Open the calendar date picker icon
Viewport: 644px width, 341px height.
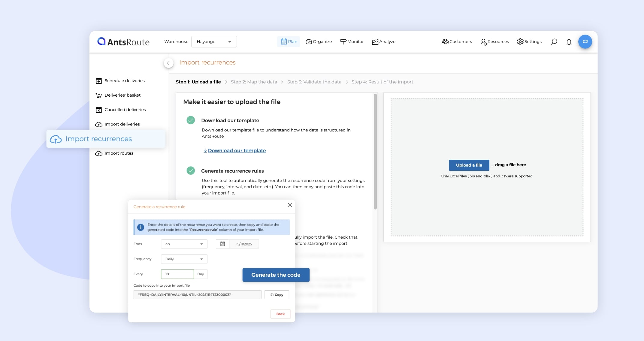[x=222, y=244]
